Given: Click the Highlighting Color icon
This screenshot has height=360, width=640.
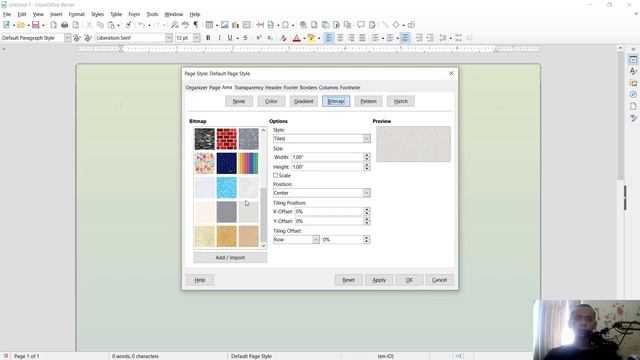Looking at the screenshot, I should [x=311, y=38].
